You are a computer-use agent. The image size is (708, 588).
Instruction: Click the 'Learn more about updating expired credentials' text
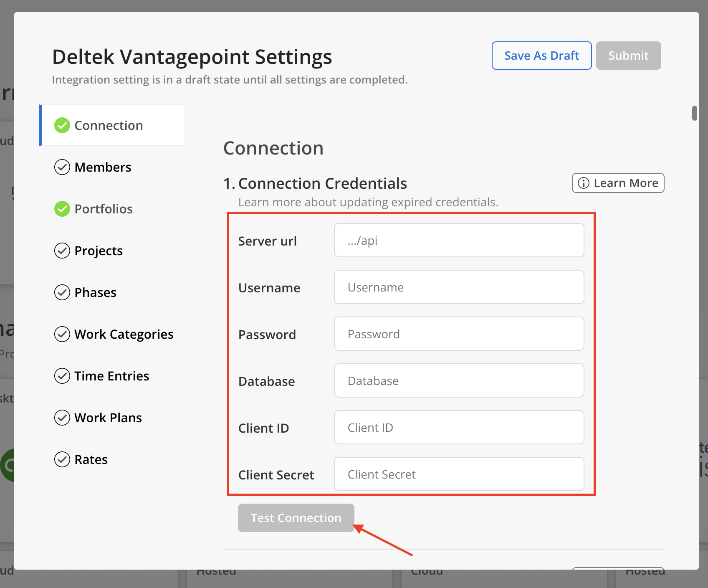[368, 202]
